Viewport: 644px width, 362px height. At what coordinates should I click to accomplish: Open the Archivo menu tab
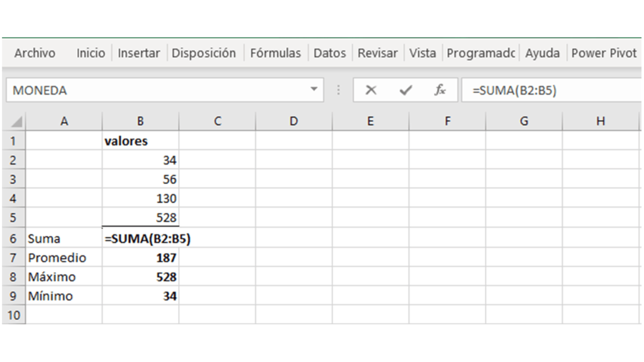click(35, 53)
